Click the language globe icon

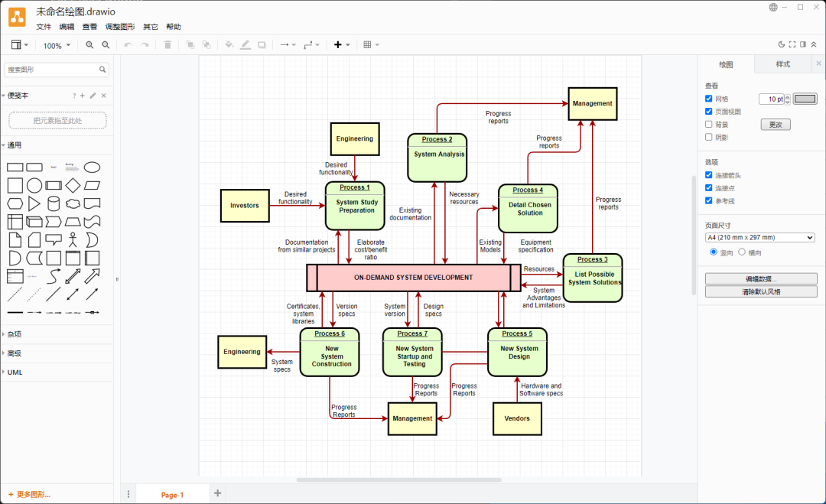[x=773, y=8]
